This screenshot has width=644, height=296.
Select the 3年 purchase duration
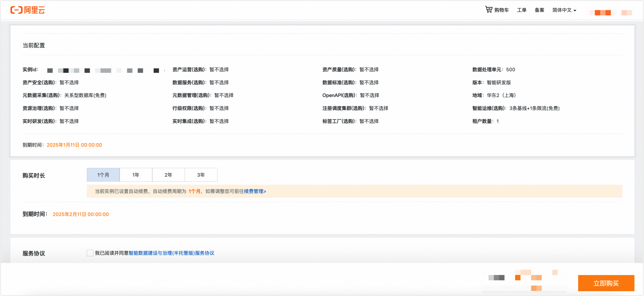(201, 175)
